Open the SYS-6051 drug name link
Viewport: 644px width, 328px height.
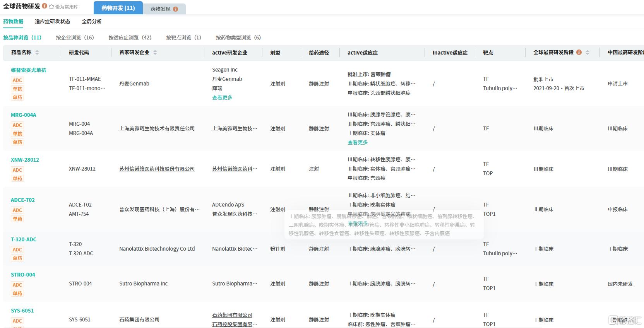tap(22, 311)
